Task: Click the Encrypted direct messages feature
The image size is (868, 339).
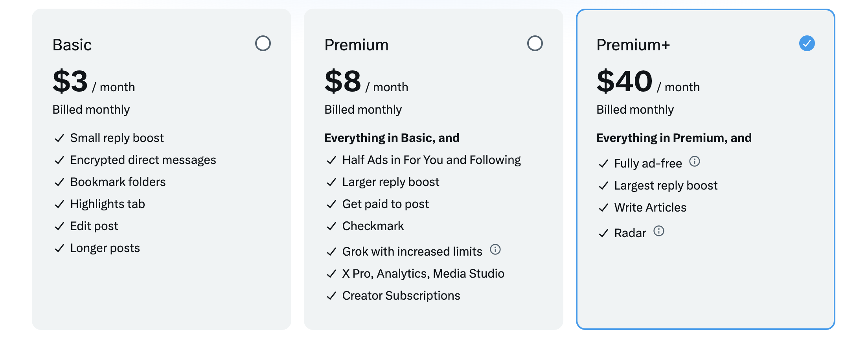Action: click(x=143, y=160)
